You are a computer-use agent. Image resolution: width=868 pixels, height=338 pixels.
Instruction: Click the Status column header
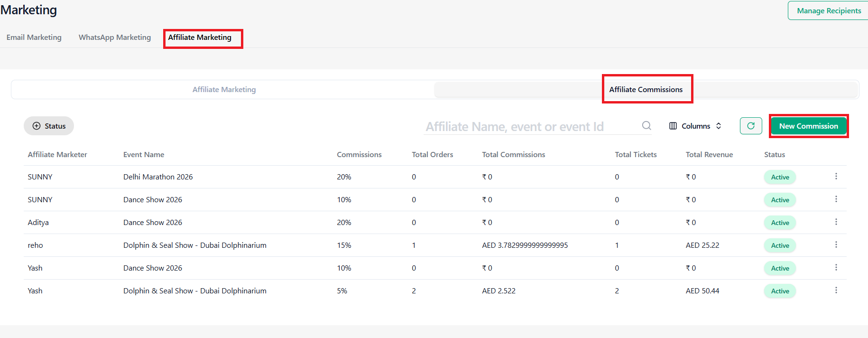pyautogui.click(x=775, y=155)
